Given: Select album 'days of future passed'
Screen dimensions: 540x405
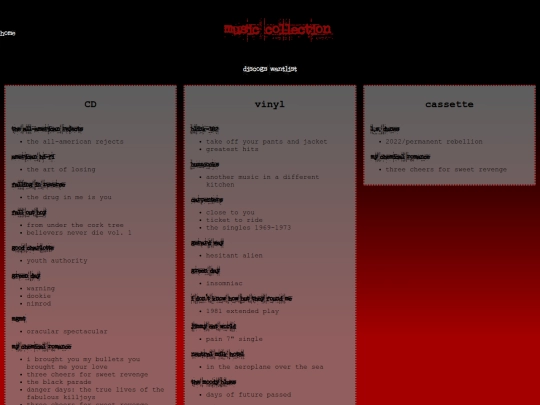Looking at the screenshot, I should pos(248,395).
